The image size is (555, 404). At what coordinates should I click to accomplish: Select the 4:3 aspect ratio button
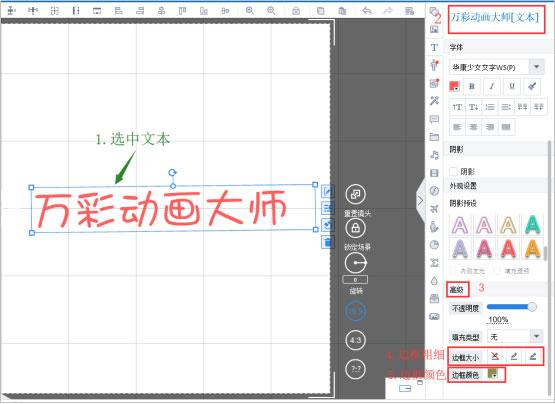[355, 340]
